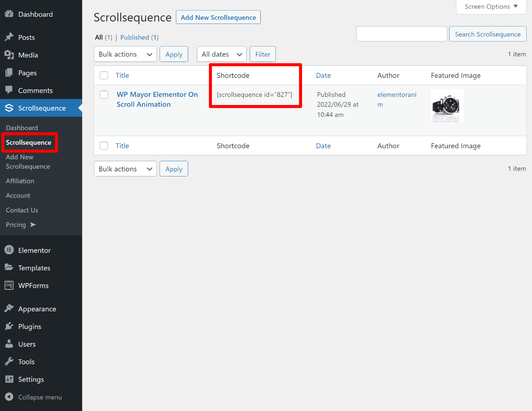Click the Posts pushpin icon
532x411 pixels.
click(x=9, y=37)
